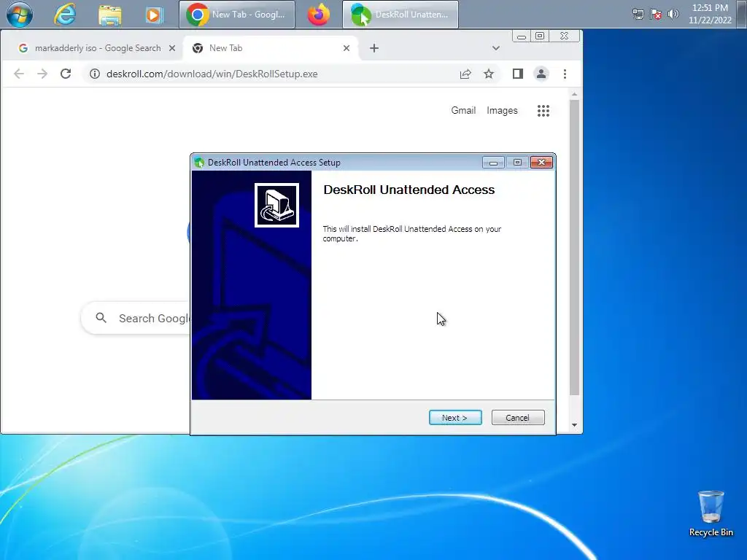
Task: Switch to DeskRoll Unattended taskbar button
Action: (400, 15)
